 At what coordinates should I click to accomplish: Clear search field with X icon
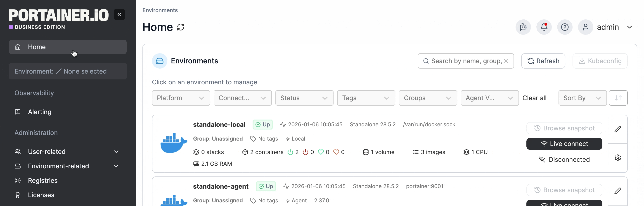pyautogui.click(x=506, y=61)
